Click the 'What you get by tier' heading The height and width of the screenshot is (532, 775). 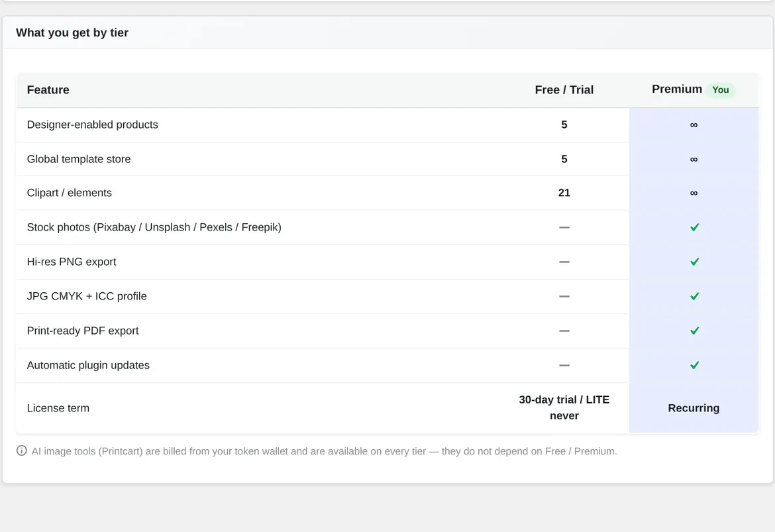tap(72, 32)
